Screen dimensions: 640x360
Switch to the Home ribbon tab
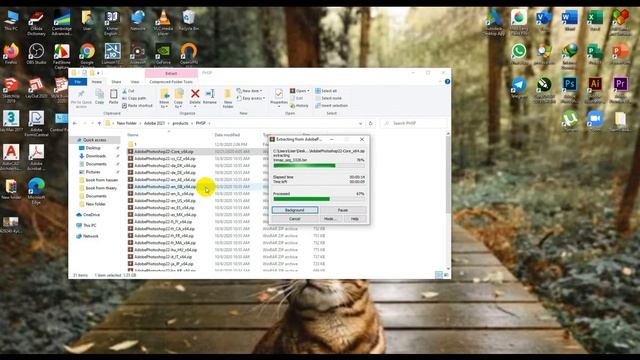pos(97,82)
